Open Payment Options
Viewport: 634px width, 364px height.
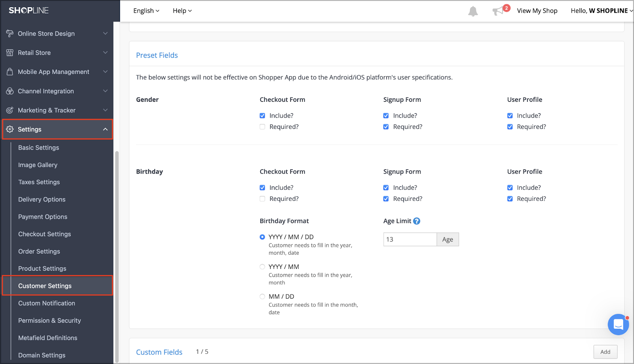click(x=42, y=217)
